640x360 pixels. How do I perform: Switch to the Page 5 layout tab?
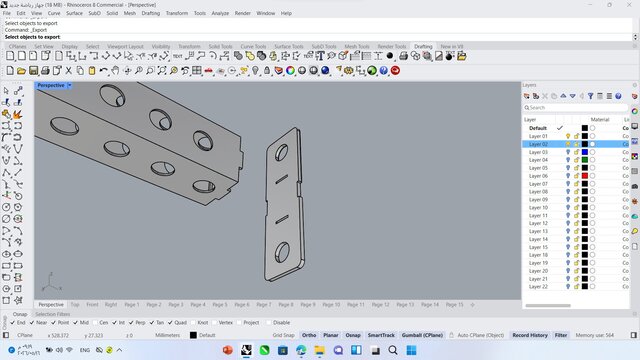(220, 304)
